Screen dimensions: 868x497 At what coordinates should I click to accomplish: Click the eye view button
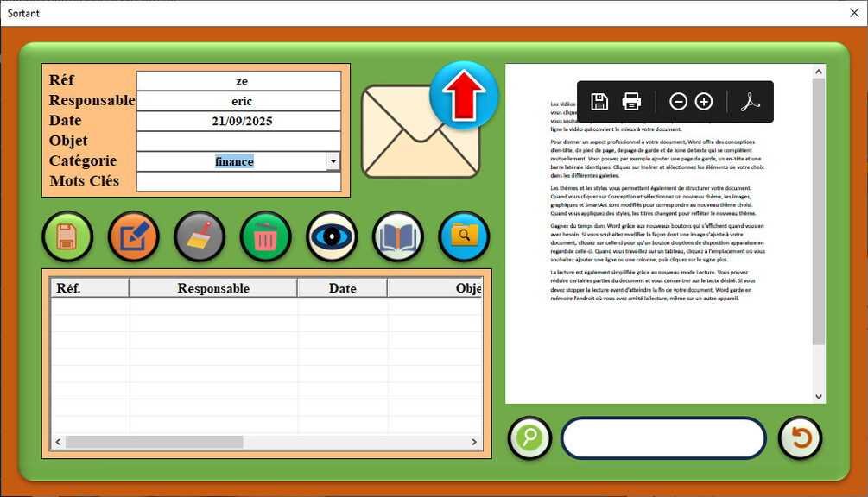332,236
